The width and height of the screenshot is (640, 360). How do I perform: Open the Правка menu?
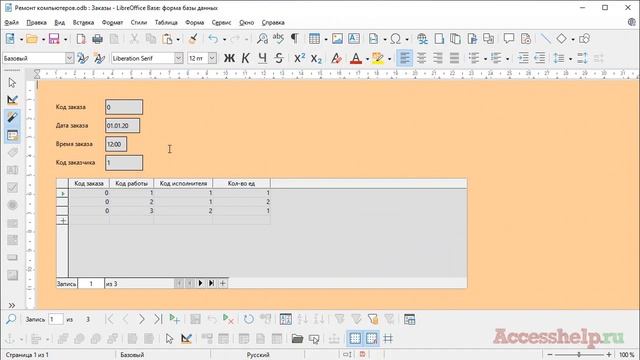[36, 22]
